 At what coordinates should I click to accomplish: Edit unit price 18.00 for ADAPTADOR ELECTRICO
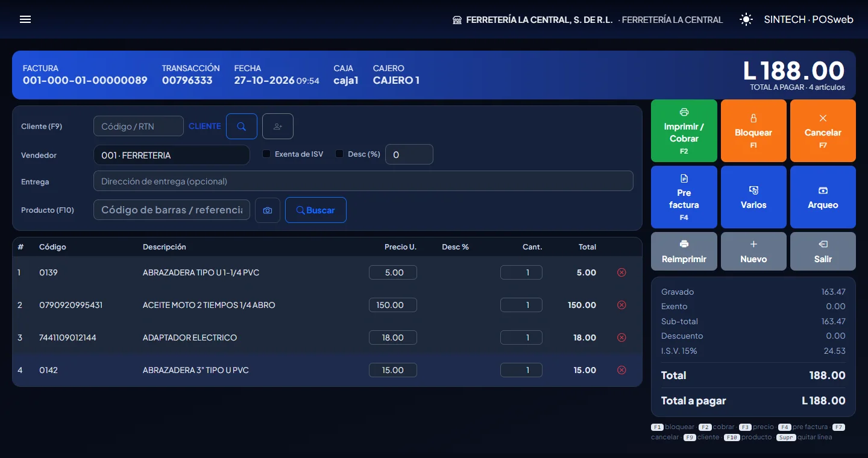click(x=393, y=337)
